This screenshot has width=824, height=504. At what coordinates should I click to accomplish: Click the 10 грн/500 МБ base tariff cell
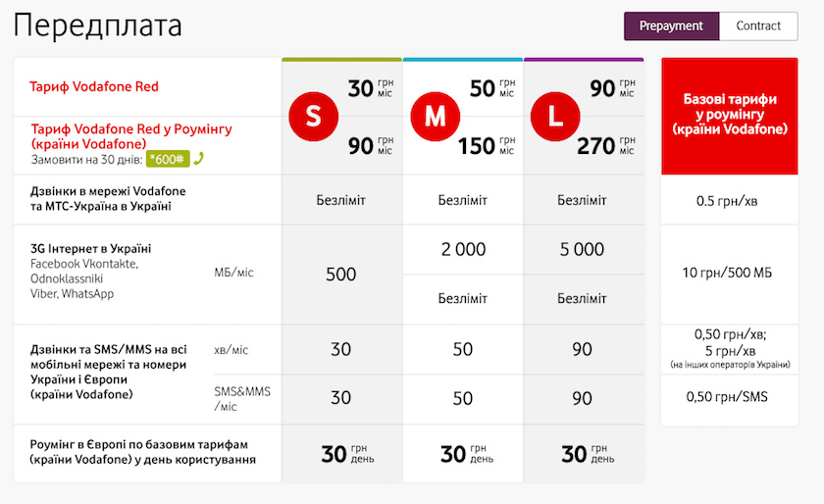coord(727,273)
